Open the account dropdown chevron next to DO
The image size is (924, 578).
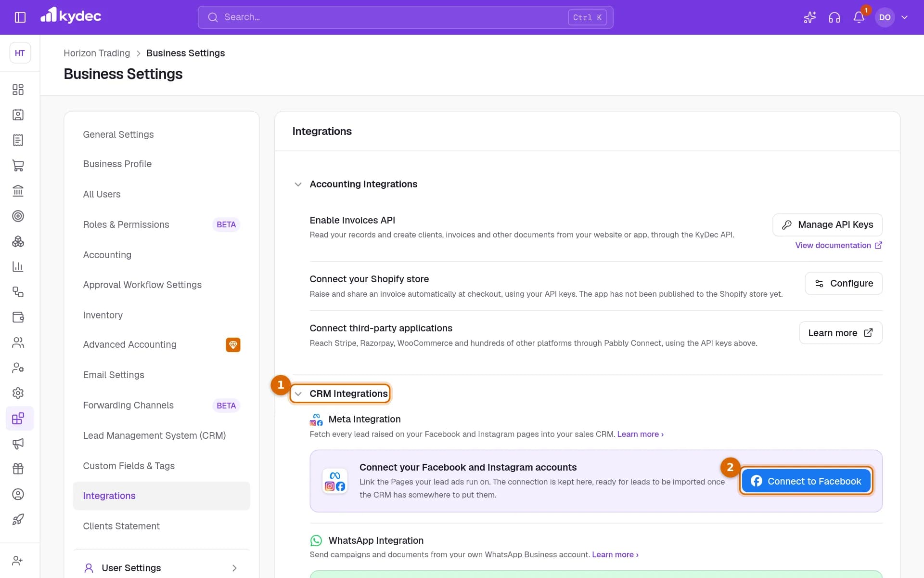(905, 17)
